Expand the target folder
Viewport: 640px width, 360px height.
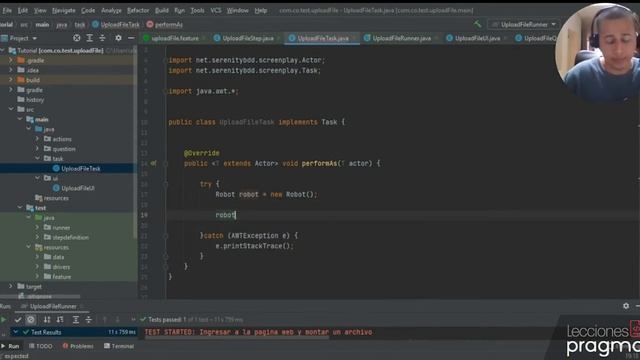(11, 287)
